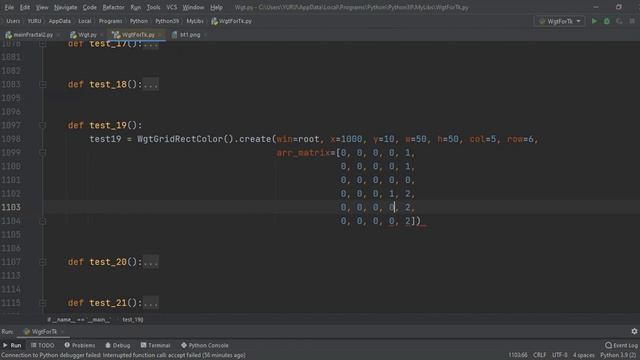Image resolution: width=640 pixels, height=360 pixels.
Task: Click the WgtForTk.py breadcrumb file
Action: click(x=231, y=21)
